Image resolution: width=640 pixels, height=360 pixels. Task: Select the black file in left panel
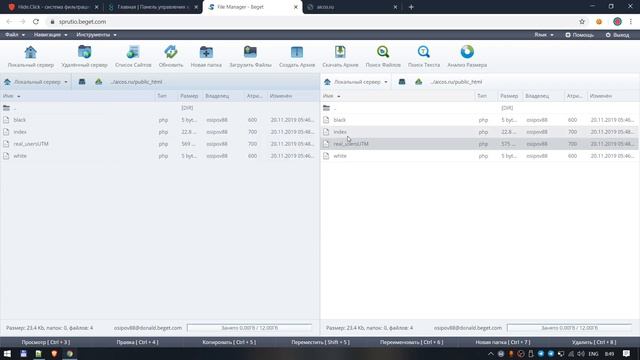(160, 120)
